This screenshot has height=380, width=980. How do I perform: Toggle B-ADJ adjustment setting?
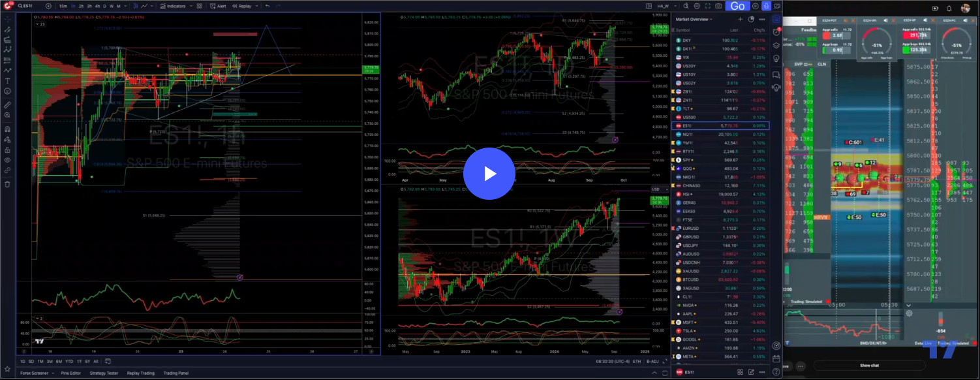(652, 362)
